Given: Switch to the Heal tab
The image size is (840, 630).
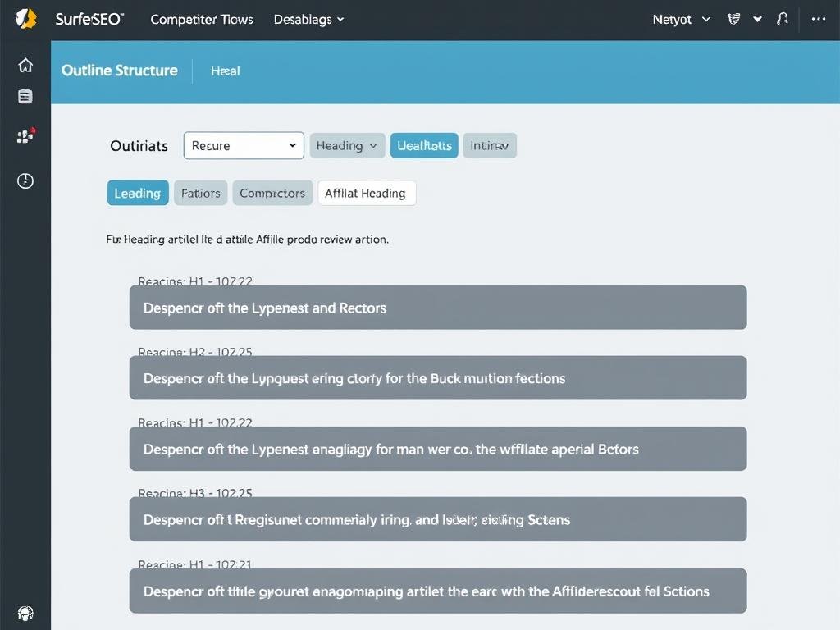Looking at the screenshot, I should 225,71.
